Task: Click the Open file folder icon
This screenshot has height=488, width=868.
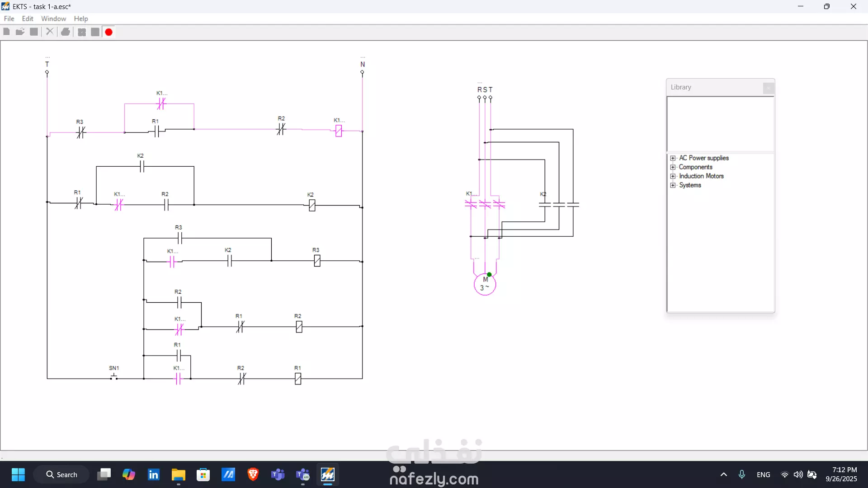Action: 20,32
